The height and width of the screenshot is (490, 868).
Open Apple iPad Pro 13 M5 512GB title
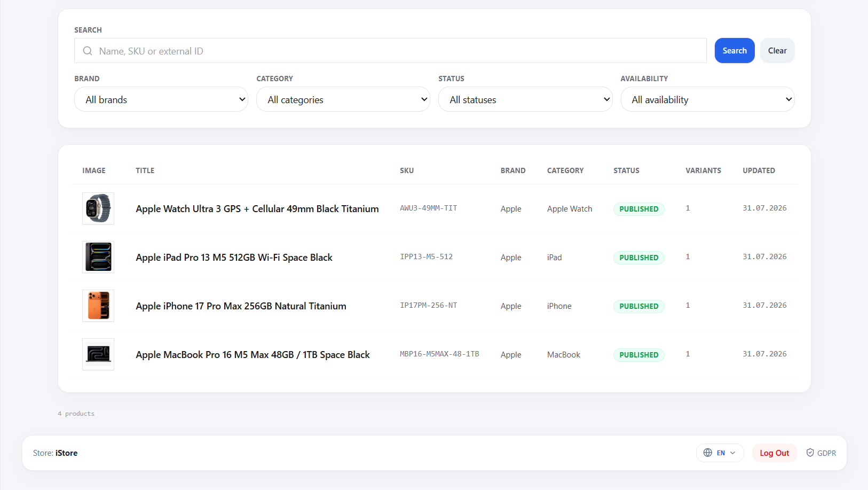234,258
